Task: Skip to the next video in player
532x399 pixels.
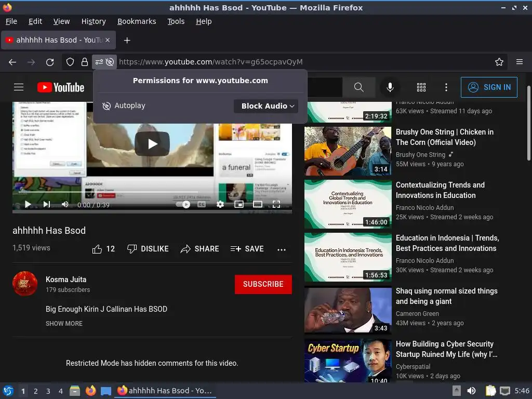Action: (x=47, y=204)
